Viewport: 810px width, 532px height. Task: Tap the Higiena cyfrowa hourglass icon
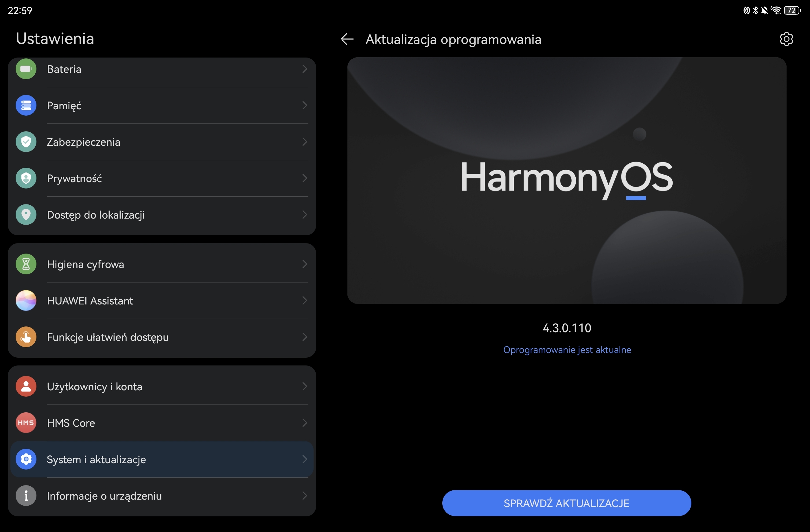[26, 264]
